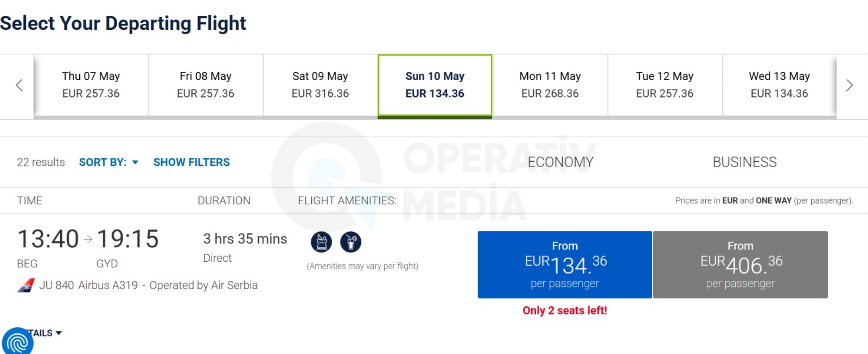The image size is (868, 354).
Task: Choose the Wed 13 May date tab
Action: [779, 85]
